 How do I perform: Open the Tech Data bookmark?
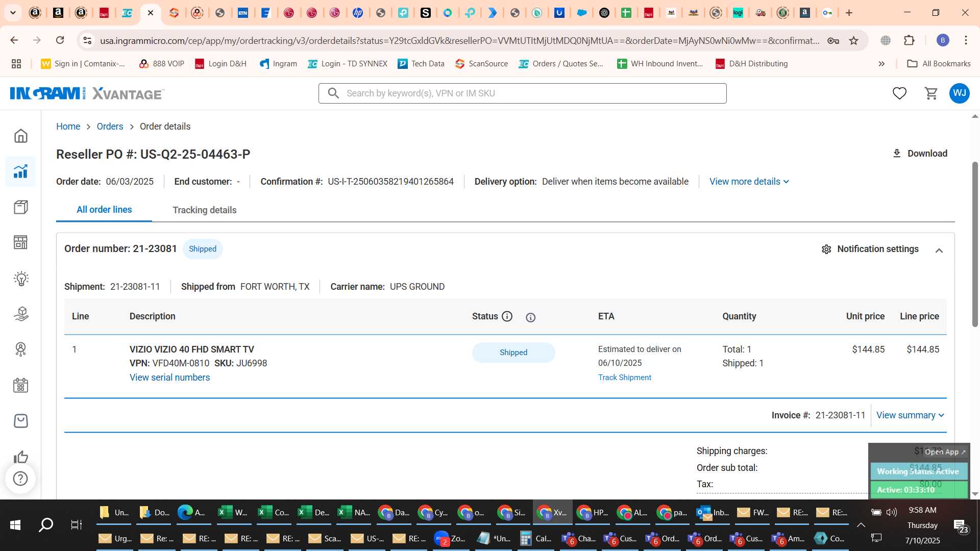(421, 64)
